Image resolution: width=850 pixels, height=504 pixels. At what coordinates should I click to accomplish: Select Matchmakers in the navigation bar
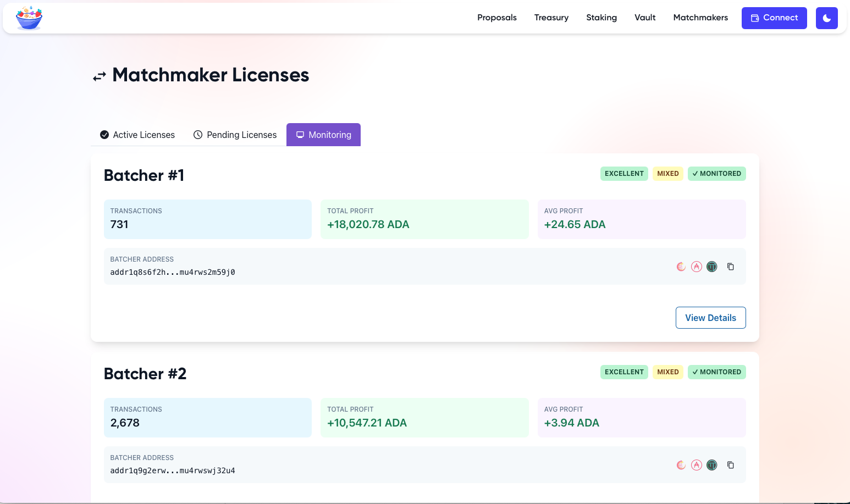(700, 18)
